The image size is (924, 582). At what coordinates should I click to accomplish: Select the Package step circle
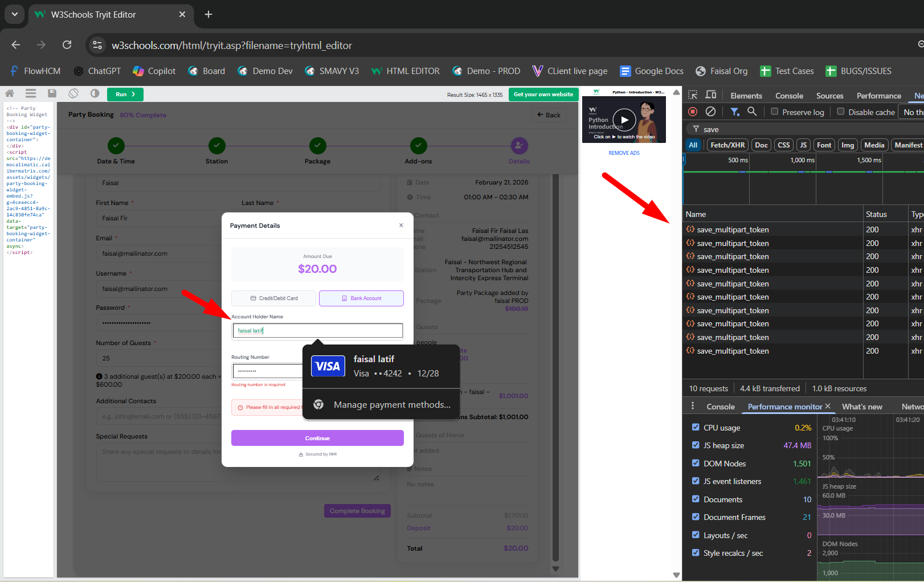coord(318,146)
